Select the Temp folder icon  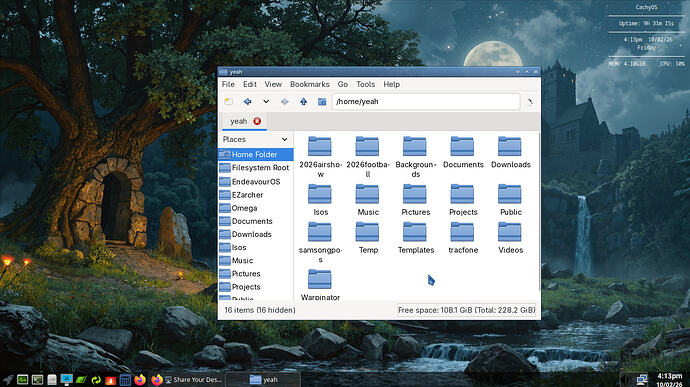point(367,232)
